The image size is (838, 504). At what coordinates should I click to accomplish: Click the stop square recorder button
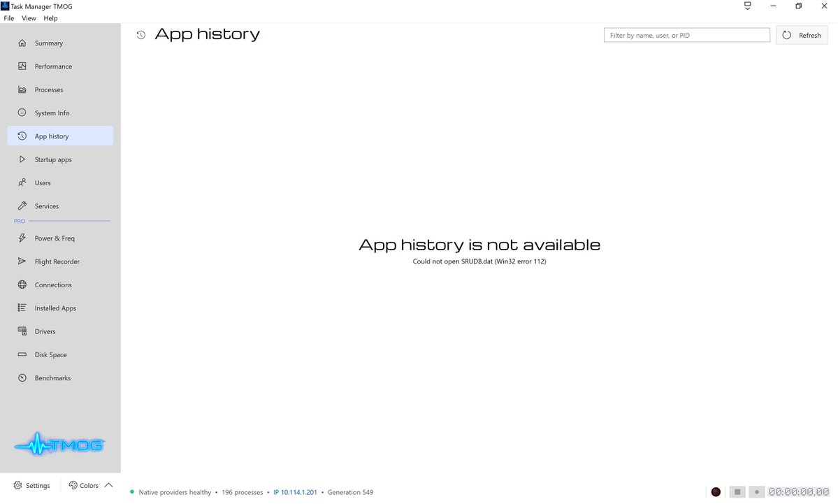[x=737, y=491]
